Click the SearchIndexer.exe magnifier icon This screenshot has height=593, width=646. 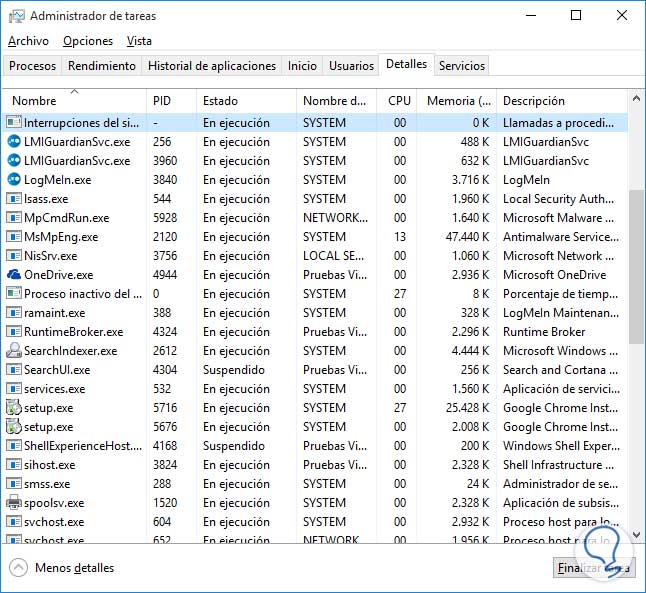pos(14,350)
